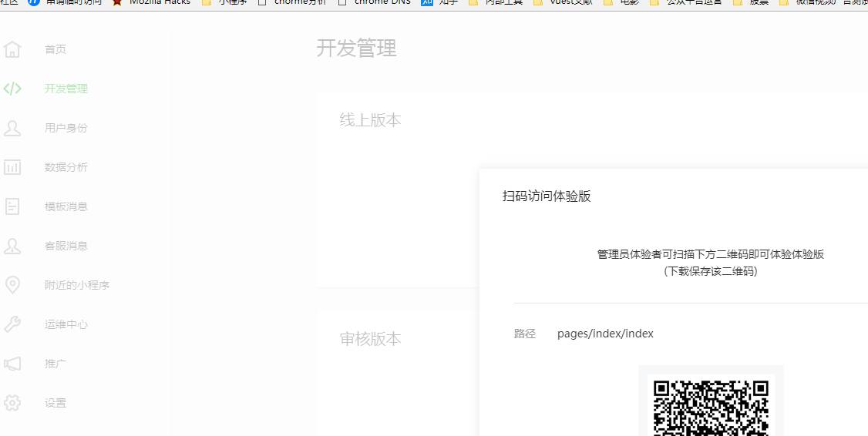Image resolution: width=868 pixels, height=436 pixels.
Task: Click the wrench icon for 运维中心
Action: pyautogui.click(x=12, y=324)
